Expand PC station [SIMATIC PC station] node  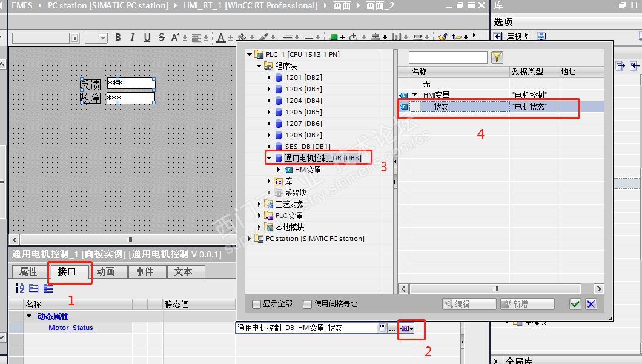pyautogui.click(x=250, y=238)
